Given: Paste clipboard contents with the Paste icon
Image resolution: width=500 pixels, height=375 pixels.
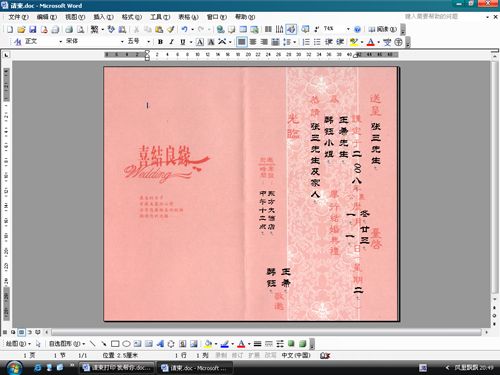Looking at the screenshot, I should [x=159, y=30].
